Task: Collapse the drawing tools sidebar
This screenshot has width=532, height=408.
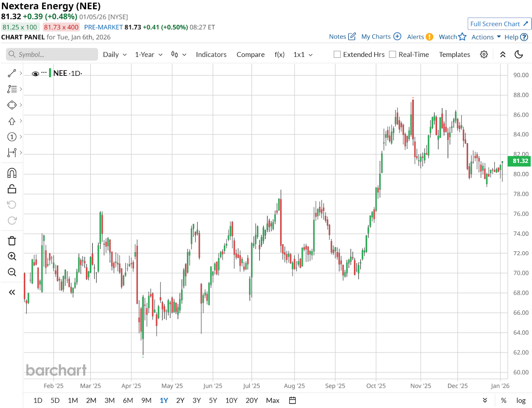Action: [x=12, y=292]
